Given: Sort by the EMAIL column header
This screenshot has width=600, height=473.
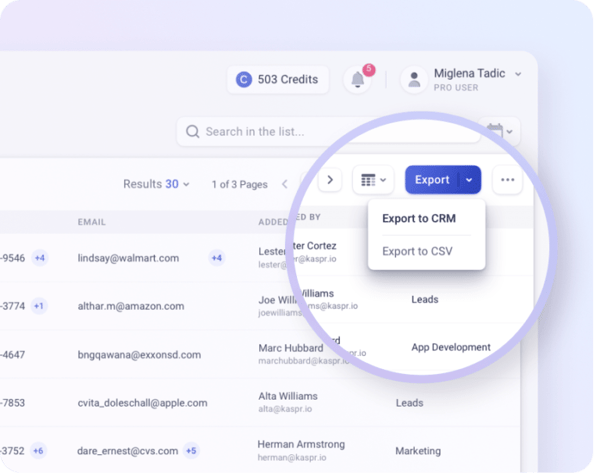Looking at the screenshot, I should (91, 222).
